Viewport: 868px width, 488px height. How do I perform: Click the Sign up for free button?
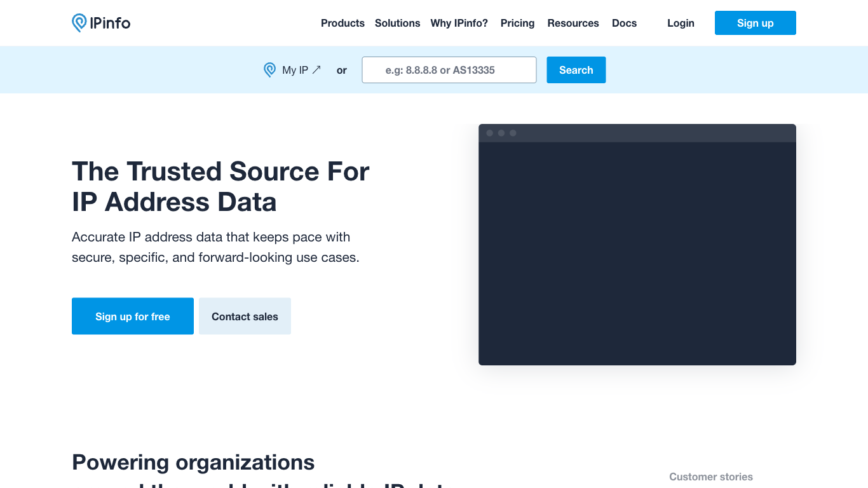[x=133, y=316]
